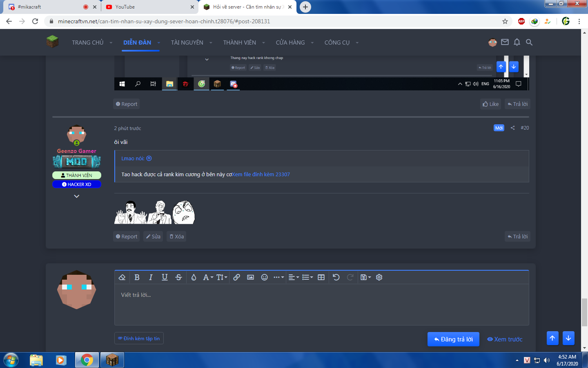Expand the CỬA HÀNG dropdown arrow
The height and width of the screenshot is (368, 588).
coord(312,43)
